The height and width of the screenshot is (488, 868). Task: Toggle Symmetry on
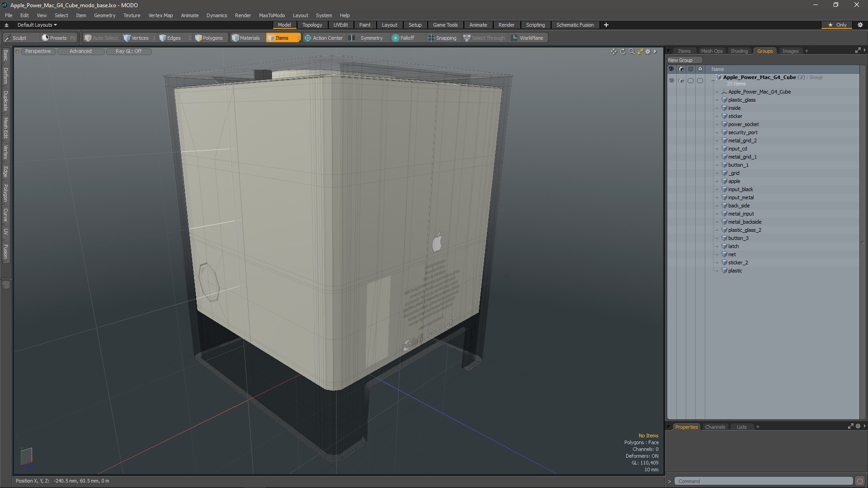coord(367,38)
